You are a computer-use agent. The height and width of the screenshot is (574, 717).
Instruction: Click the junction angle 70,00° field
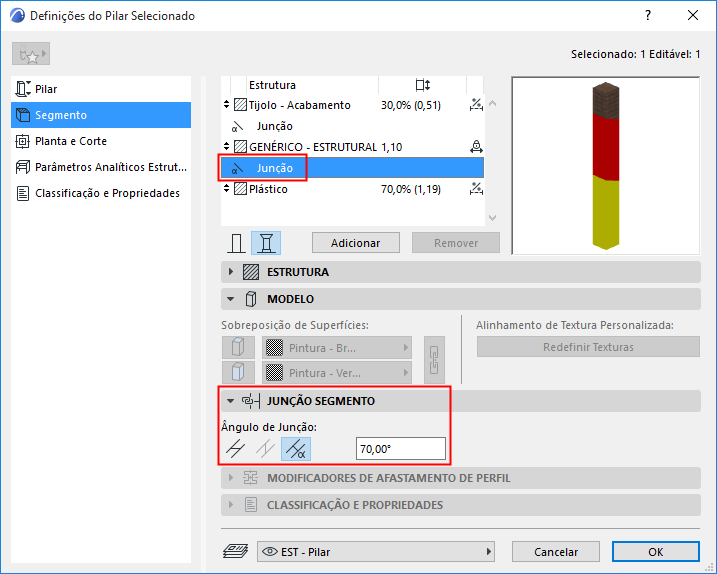pyautogui.click(x=401, y=449)
